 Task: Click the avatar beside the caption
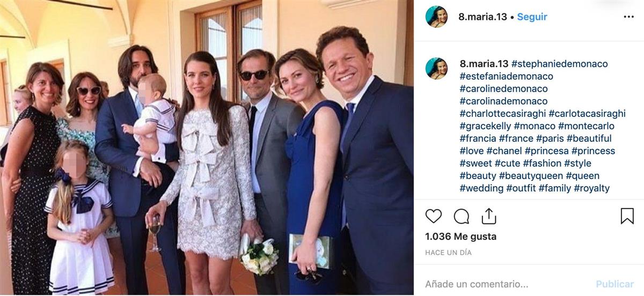(x=436, y=69)
